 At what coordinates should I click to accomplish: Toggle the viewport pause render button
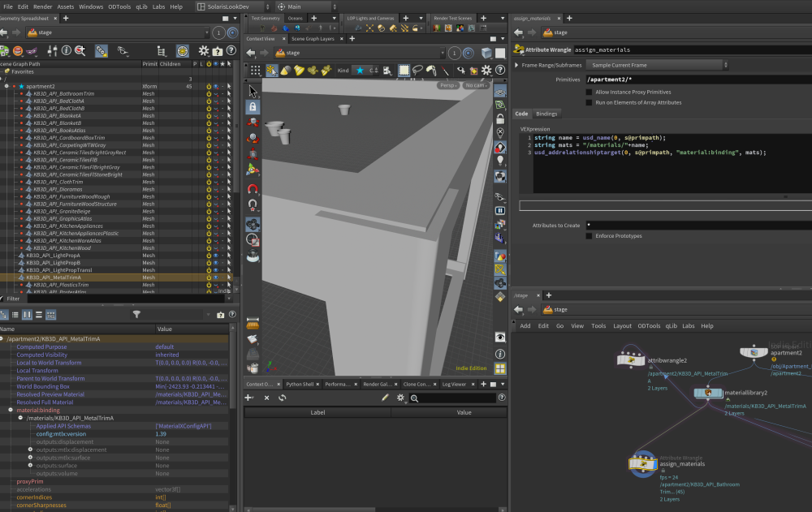pyautogui.click(x=499, y=211)
